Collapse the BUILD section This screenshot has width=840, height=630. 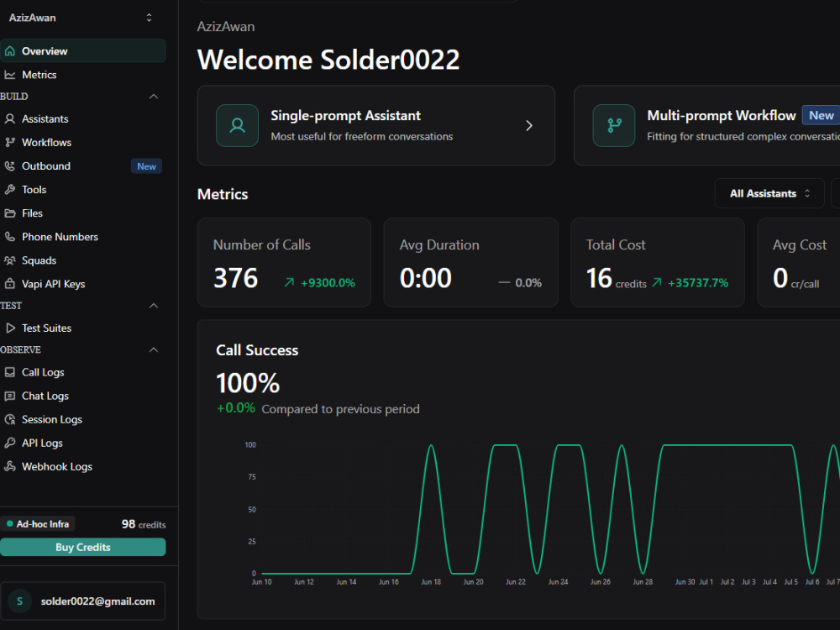pyautogui.click(x=154, y=97)
